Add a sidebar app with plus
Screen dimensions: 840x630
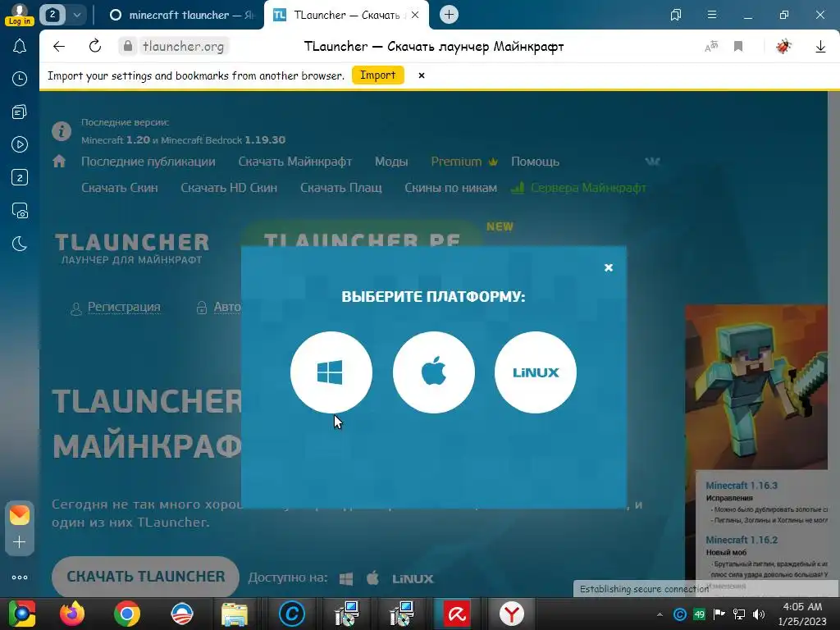(x=20, y=542)
